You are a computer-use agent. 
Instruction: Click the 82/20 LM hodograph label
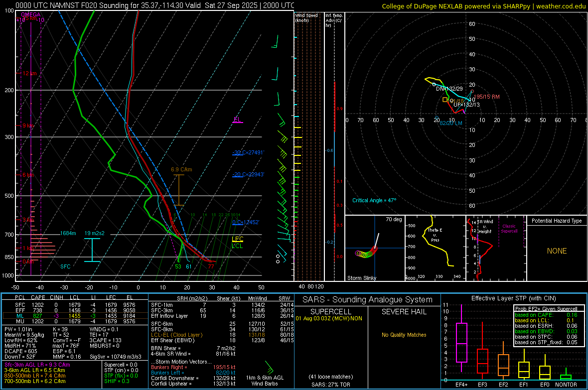click(451, 123)
